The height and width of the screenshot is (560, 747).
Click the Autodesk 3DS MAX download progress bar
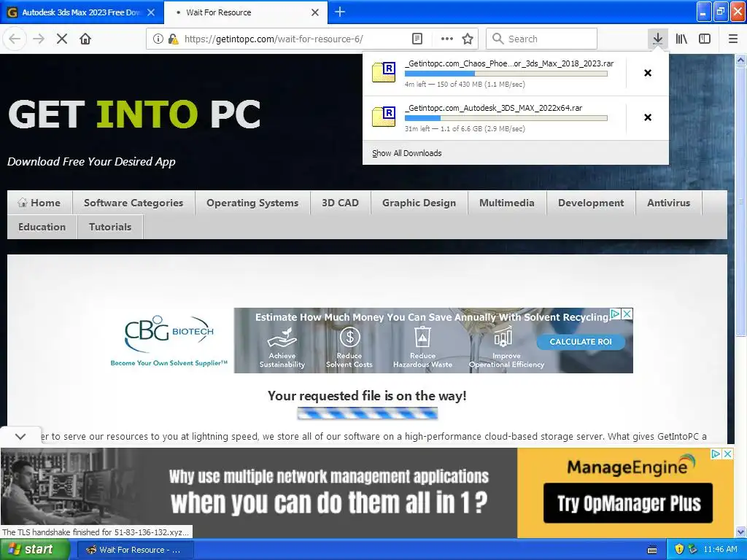pyautogui.click(x=506, y=118)
